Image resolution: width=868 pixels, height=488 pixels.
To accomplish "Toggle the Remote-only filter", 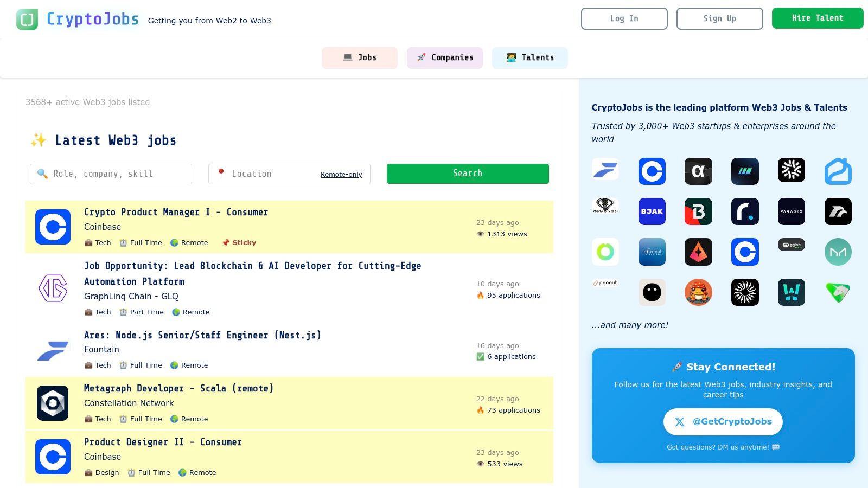I will [x=341, y=174].
